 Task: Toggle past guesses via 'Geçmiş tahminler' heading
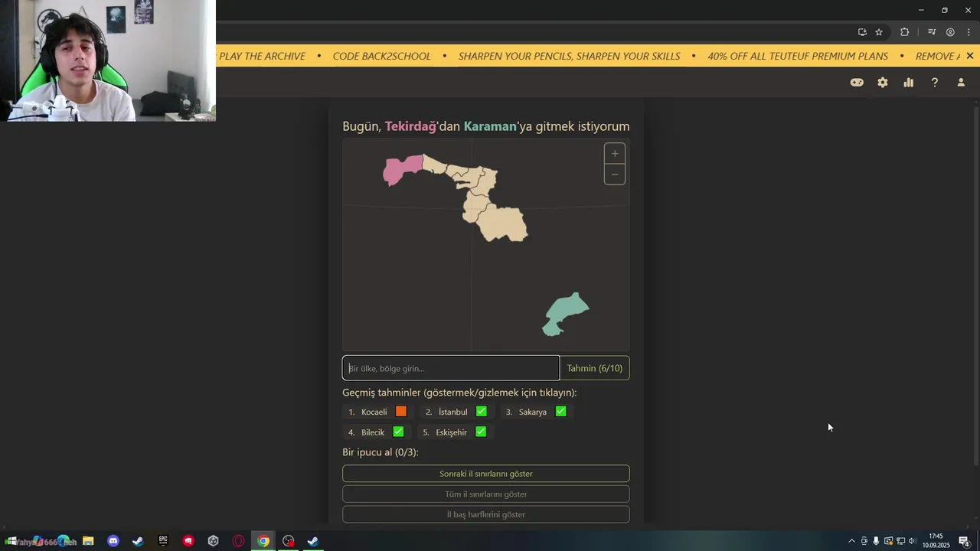pyautogui.click(x=459, y=393)
